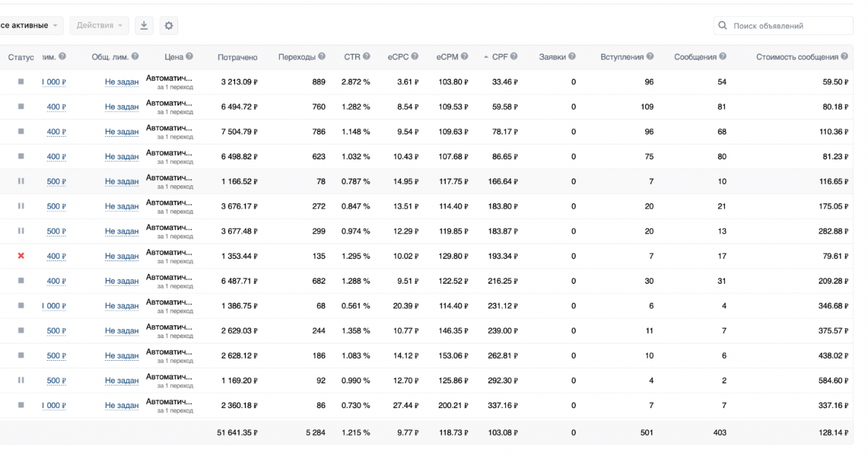Click the help icon next to Стоимость сообщения
The height and width of the screenshot is (456, 868).
pyautogui.click(x=844, y=56)
